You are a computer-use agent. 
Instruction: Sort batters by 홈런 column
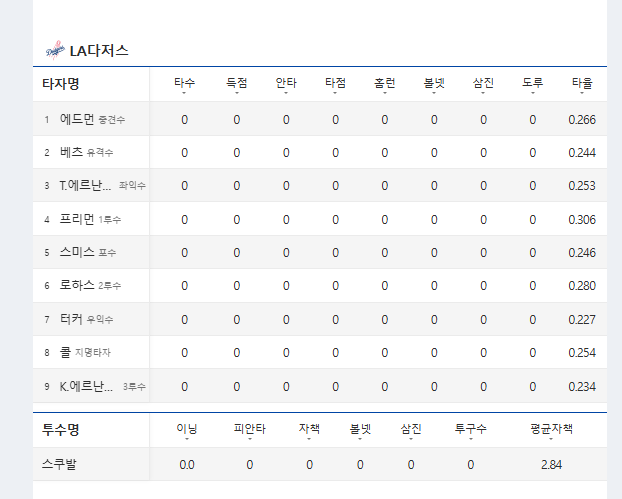pyautogui.click(x=384, y=84)
